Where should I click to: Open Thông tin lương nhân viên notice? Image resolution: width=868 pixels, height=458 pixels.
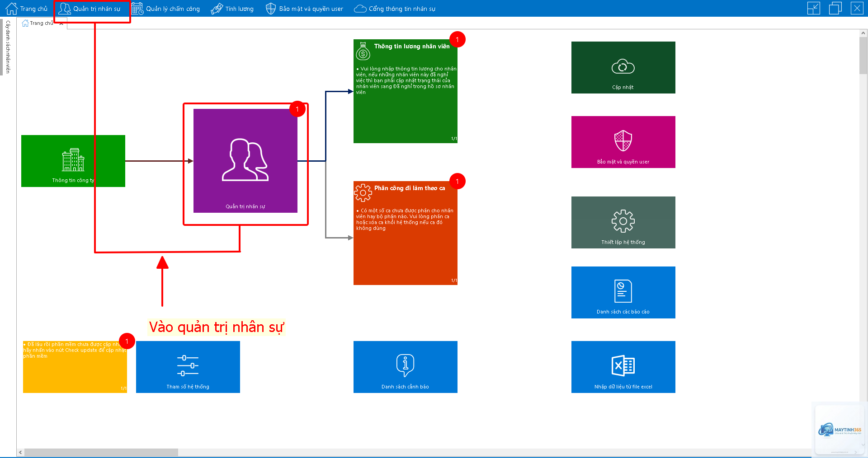click(406, 91)
